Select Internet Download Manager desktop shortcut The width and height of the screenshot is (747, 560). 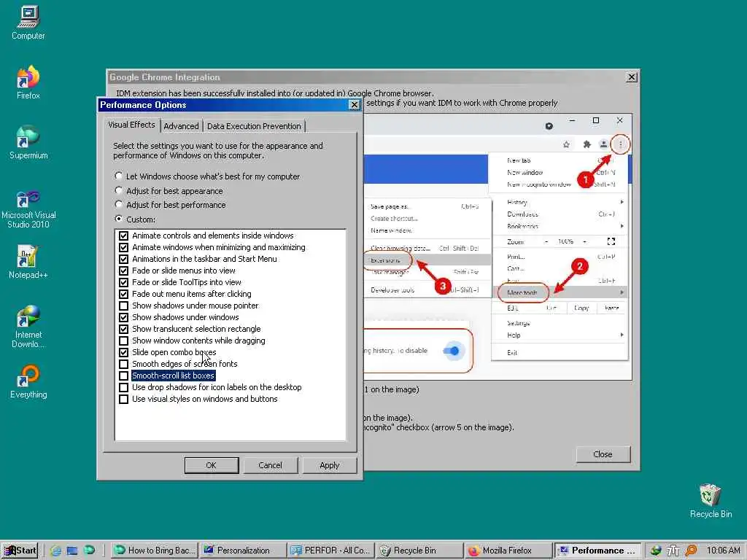pos(28,326)
